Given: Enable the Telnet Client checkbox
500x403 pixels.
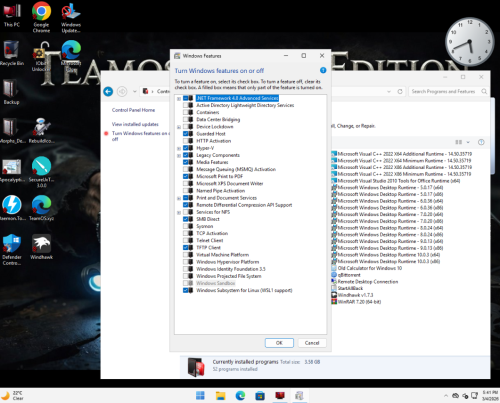Looking at the screenshot, I should 186,240.
